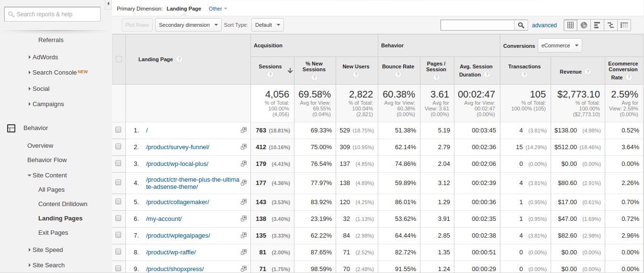
Task: Open Avg. Session Duration help icon
Action: (487, 75)
